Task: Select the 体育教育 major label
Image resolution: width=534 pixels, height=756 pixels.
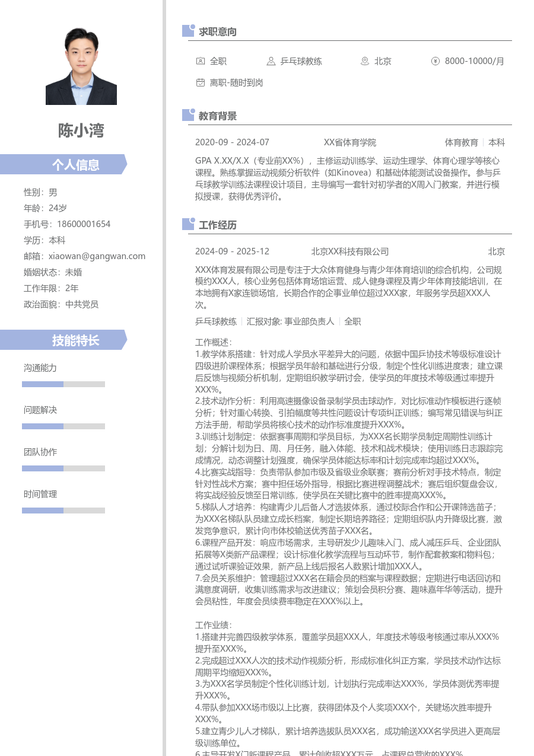Action: pos(461,142)
